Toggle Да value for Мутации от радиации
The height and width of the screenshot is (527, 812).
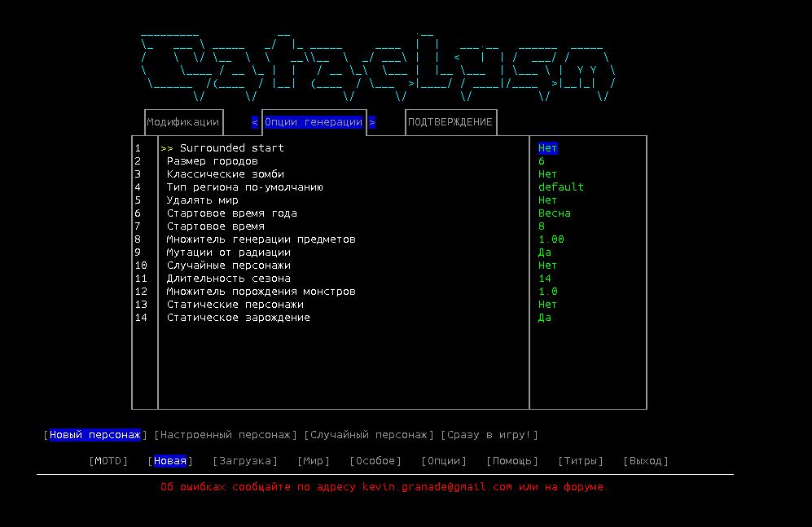click(545, 253)
